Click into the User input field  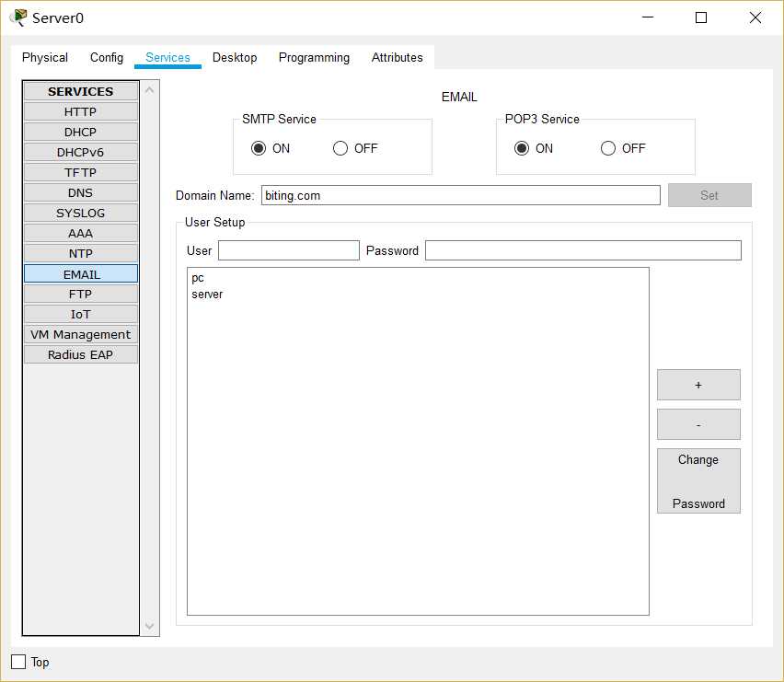pyautogui.click(x=289, y=250)
